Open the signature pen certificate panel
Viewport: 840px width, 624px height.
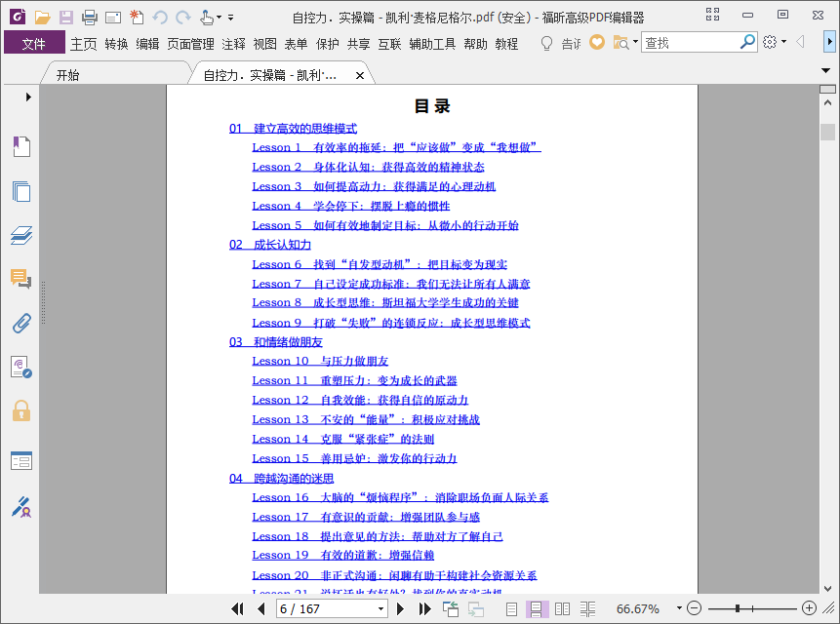coord(21,507)
